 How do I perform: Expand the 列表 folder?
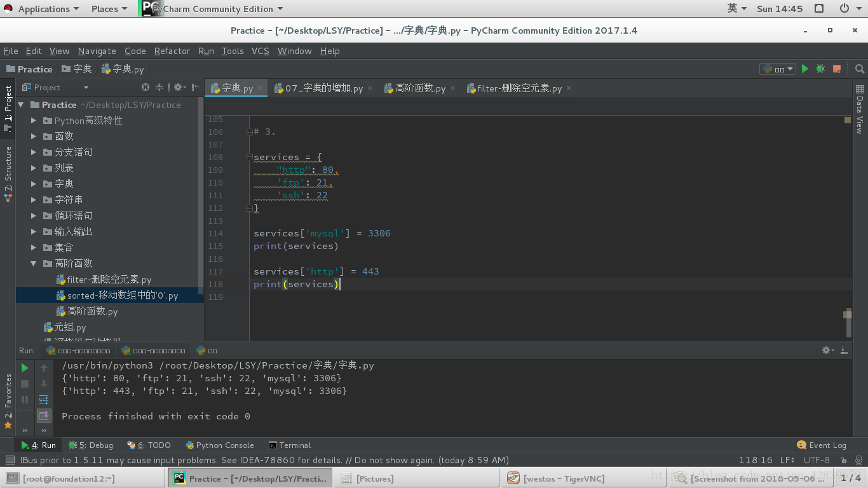click(x=34, y=168)
